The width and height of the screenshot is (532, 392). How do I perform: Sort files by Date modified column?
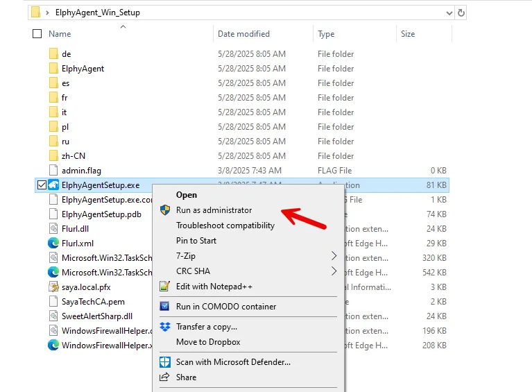click(243, 33)
